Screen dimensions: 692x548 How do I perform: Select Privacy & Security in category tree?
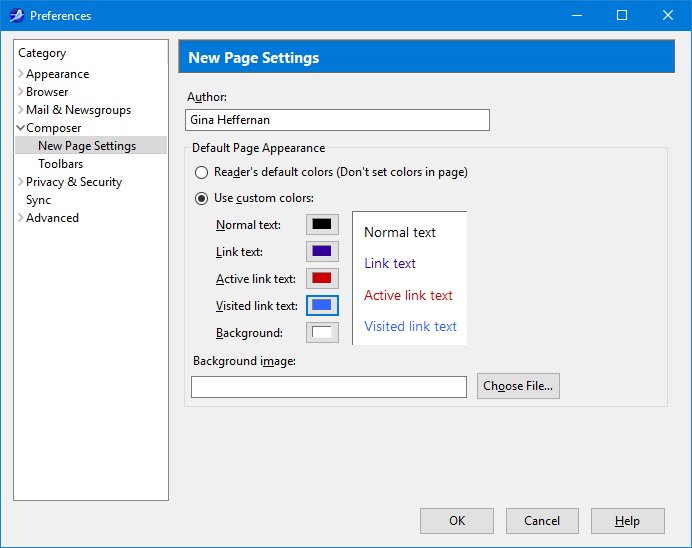[74, 182]
